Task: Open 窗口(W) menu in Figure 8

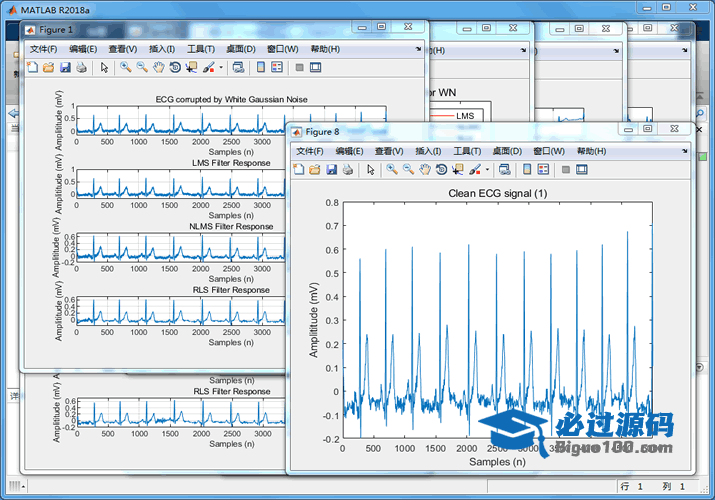Action: (549, 151)
